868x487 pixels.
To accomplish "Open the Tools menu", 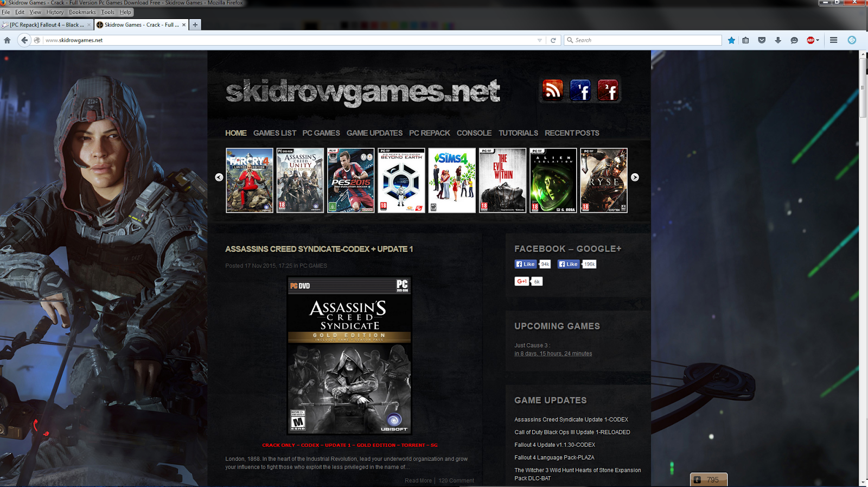I will click(x=107, y=12).
